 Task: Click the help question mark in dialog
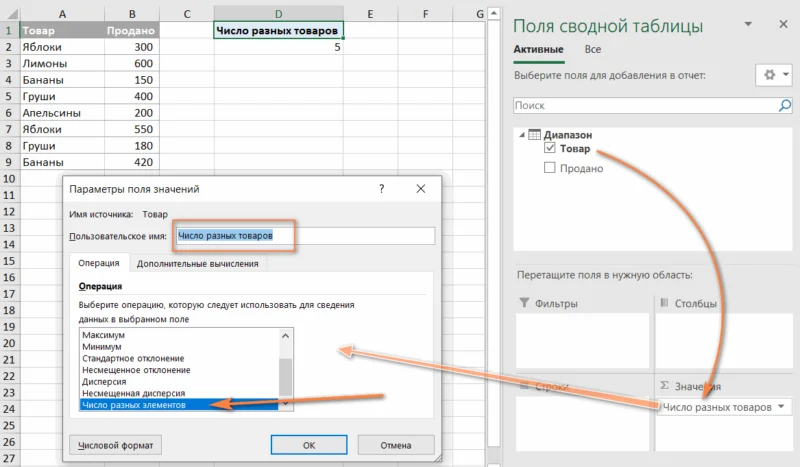tap(382, 188)
